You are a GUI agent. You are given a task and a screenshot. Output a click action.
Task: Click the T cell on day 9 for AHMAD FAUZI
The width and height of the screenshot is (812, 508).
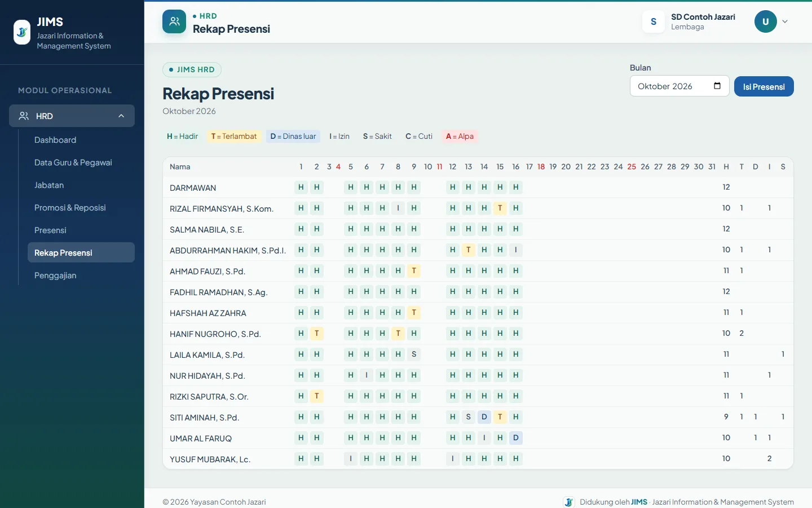click(414, 271)
